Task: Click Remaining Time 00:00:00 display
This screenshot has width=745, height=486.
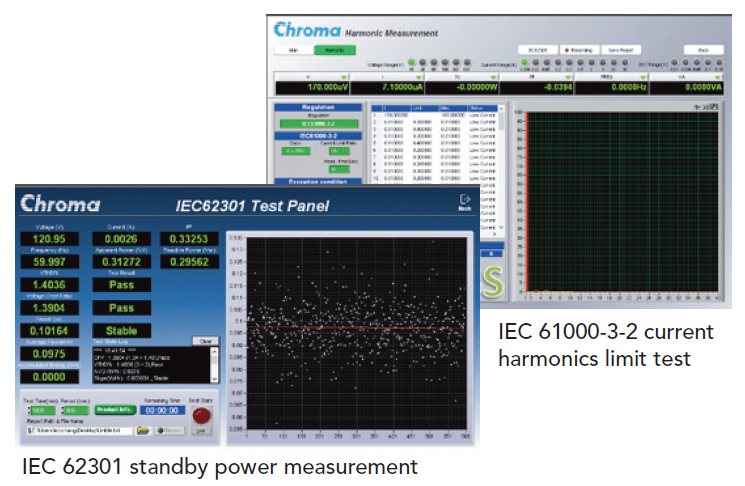Action: click(x=162, y=410)
